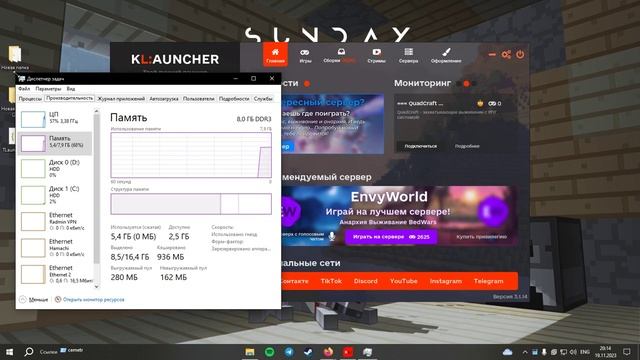Click the EnvyWorld server banner
Screen dimensions: 640x360
click(x=399, y=216)
